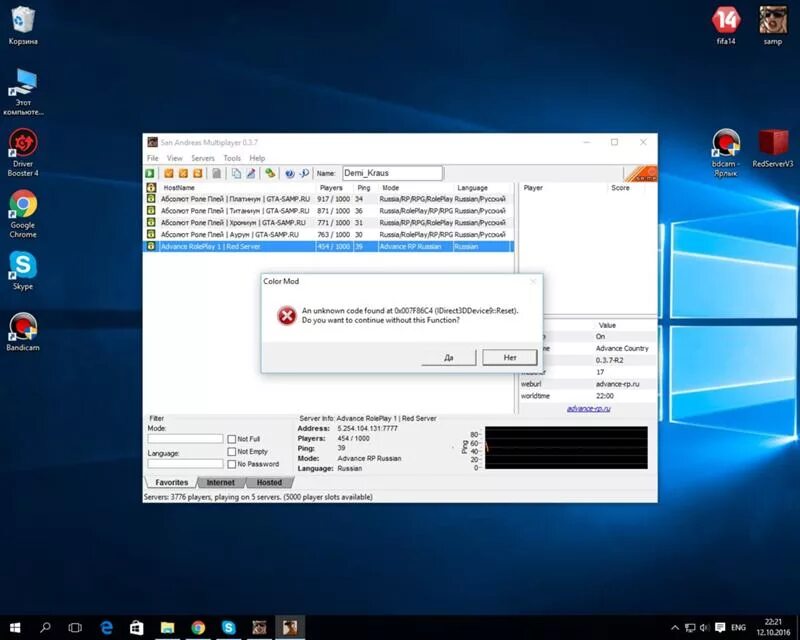This screenshot has width=800, height=640.
Task: Select server row containing Платинум
Action: [x=329, y=199]
